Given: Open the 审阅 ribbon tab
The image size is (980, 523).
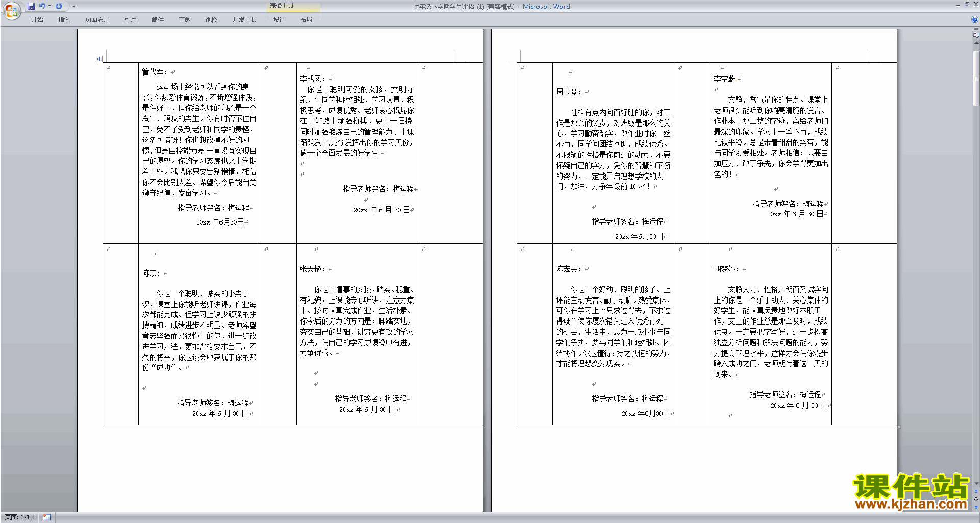Looking at the screenshot, I should (x=185, y=19).
